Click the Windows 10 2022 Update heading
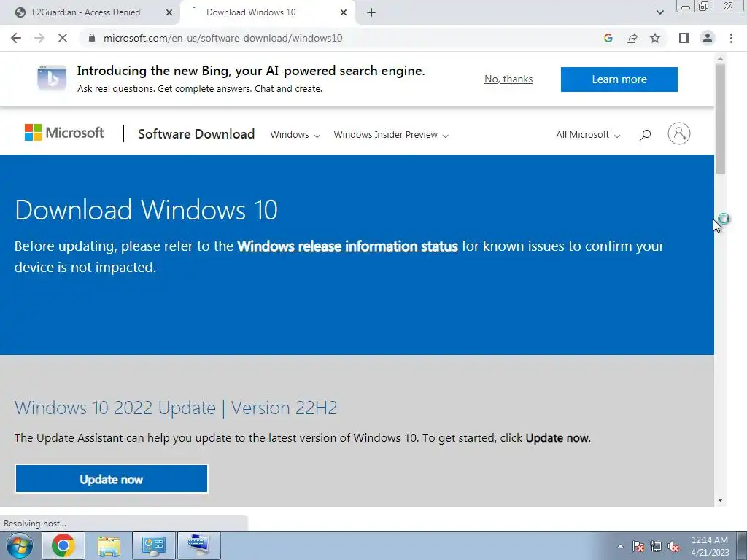Viewport: 747px width, 560px height. point(176,408)
